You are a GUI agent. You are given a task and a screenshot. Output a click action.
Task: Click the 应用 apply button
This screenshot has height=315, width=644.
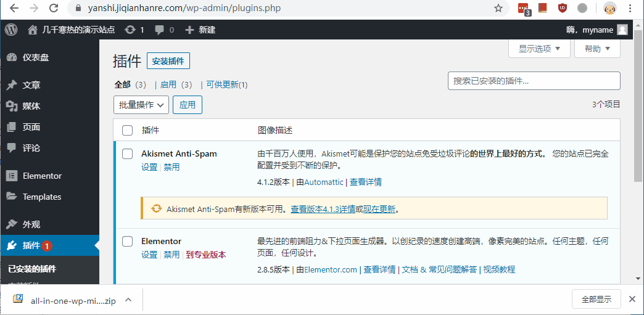[x=188, y=105]
